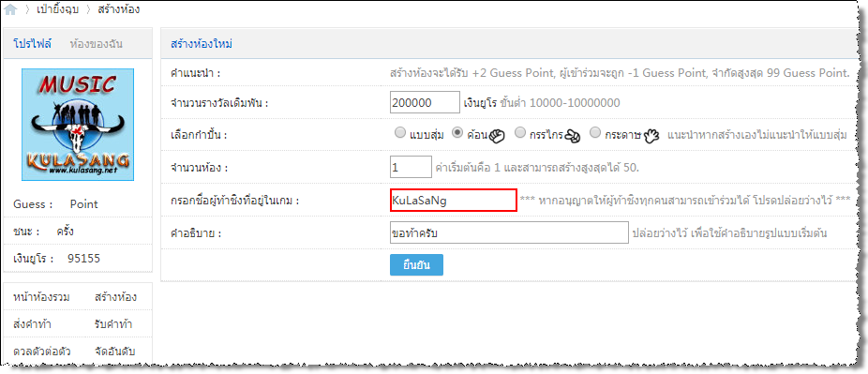Viewport: 868px width, 374px height.
Task: Click the คำแนะนำ : label
Action: 196,73
